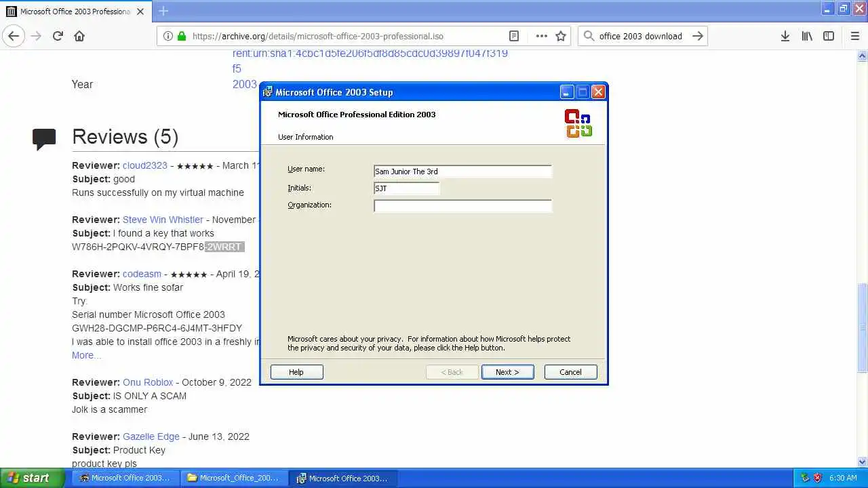View the green padlock connection info
This screenshot has height=488, width=868.
(x=181, y=36)
